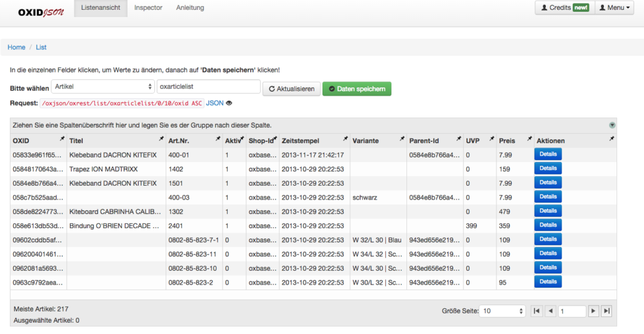Click the List breadcrumb link
Image resolution: width=644 pixels, height=334 pixels.
point(41,48)
